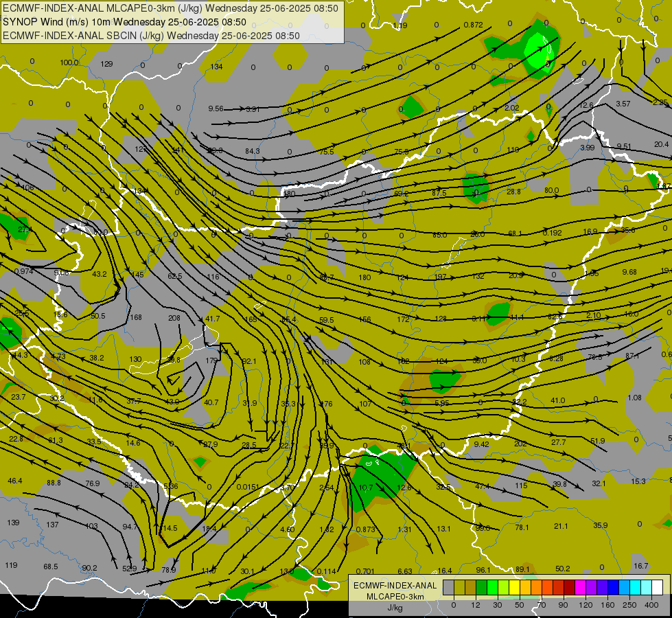Select the bright green legend swatch

[x=493, y=587]
